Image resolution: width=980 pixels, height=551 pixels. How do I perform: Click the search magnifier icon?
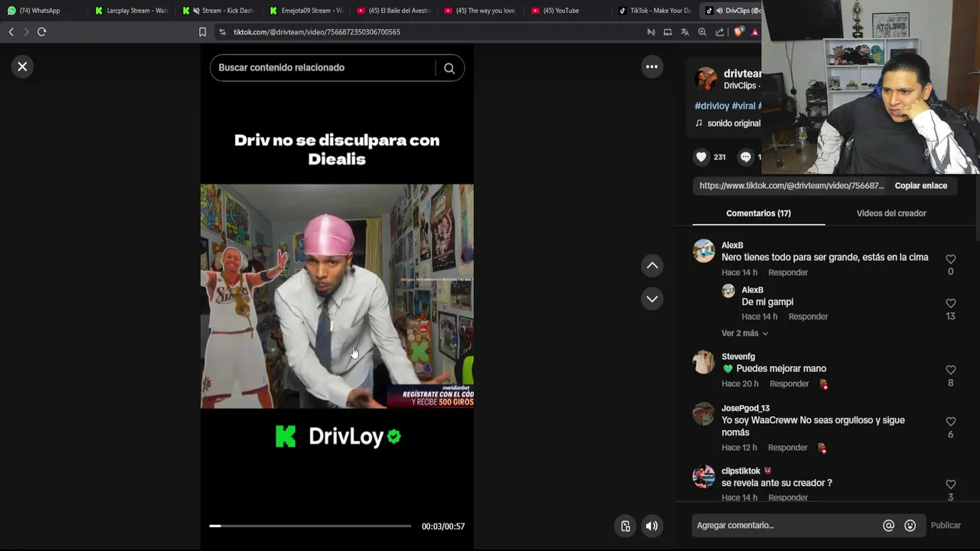point(449,68)
